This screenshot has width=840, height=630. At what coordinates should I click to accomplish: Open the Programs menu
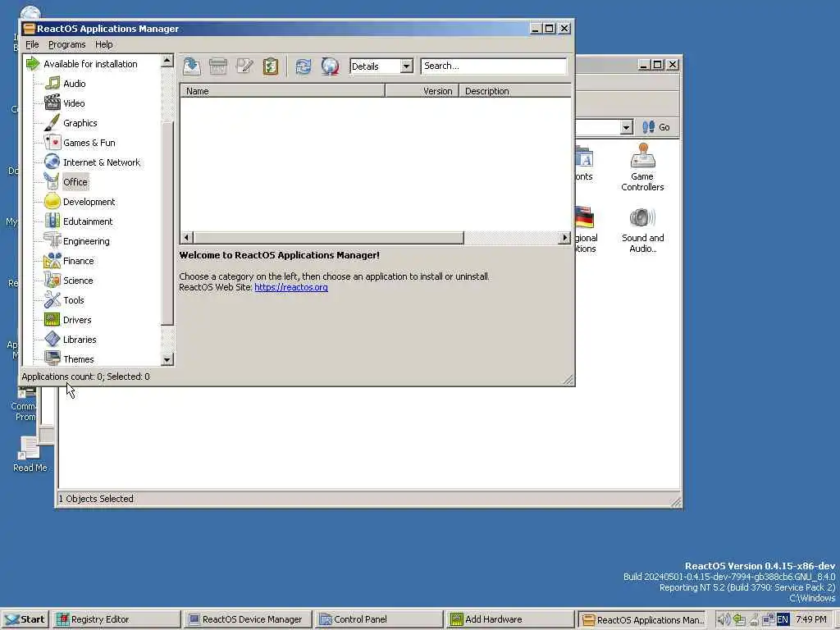pos(67,44)
